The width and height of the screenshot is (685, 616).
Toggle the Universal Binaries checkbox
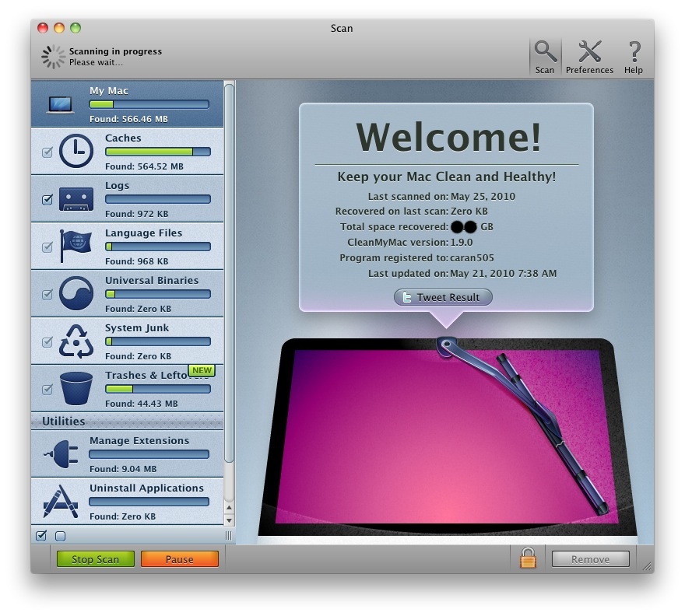pos(47,294)
